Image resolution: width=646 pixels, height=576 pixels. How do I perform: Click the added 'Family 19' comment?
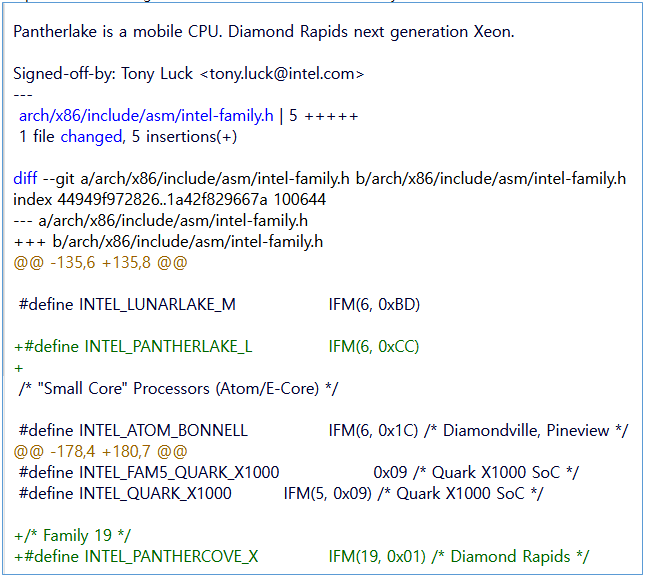[72, 536]
